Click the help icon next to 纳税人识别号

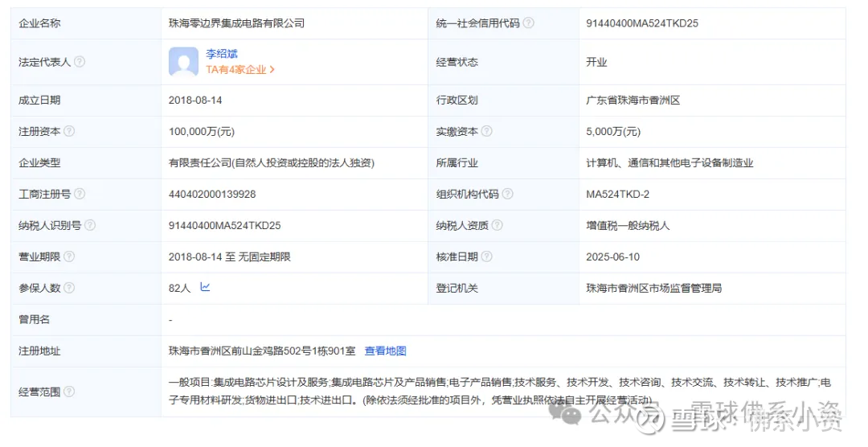90,225
